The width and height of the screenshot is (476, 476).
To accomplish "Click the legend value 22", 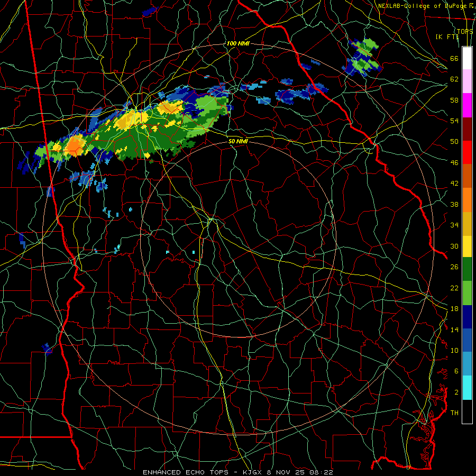I will point(454,288).
